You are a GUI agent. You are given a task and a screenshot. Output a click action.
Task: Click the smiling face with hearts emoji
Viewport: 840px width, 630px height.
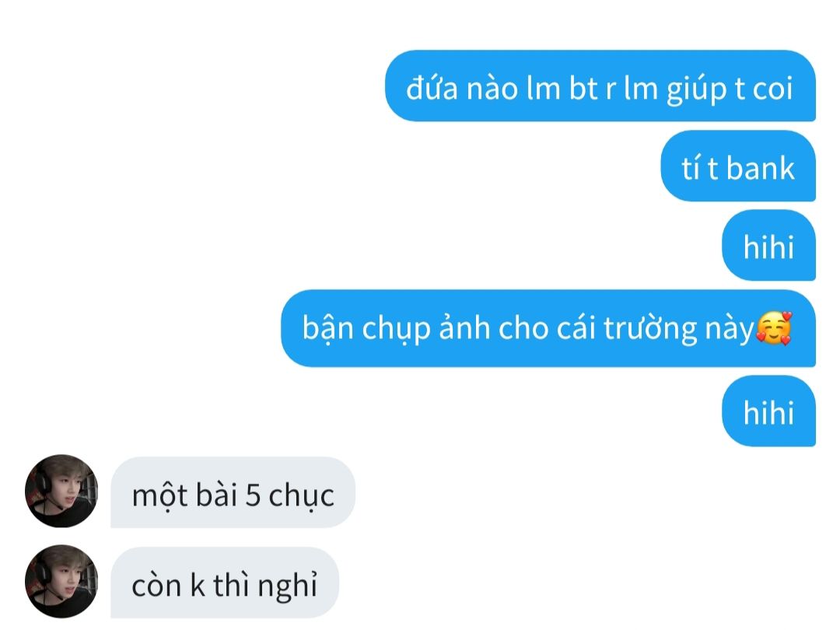pos(774,328)
